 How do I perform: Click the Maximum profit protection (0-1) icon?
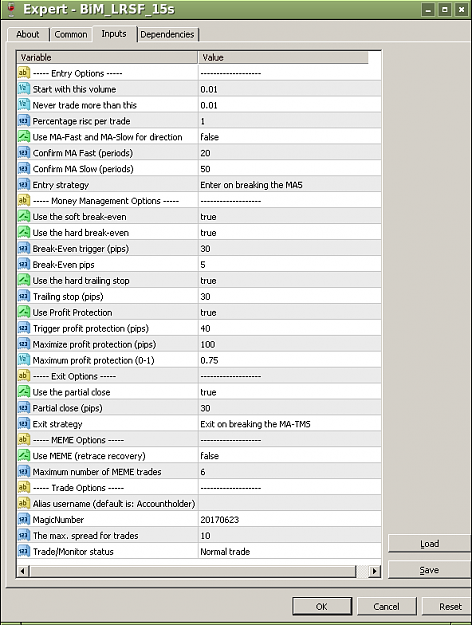click(24, 360)
